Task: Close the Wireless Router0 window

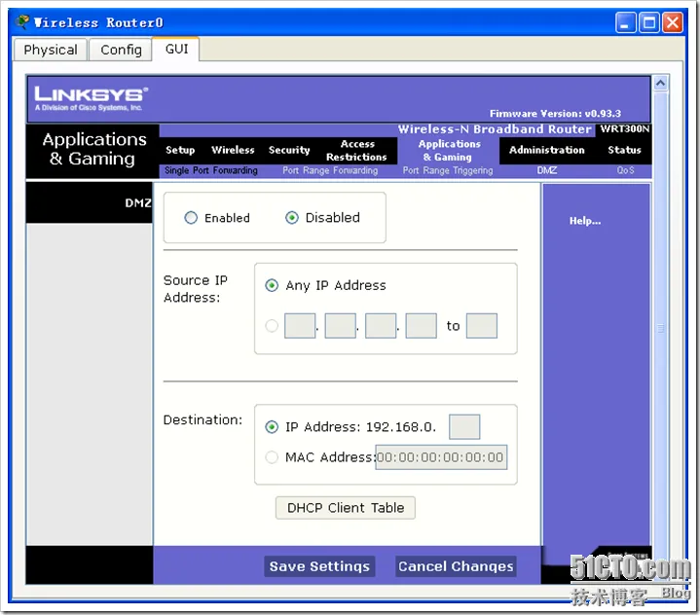Action: [x=673, y=22]
